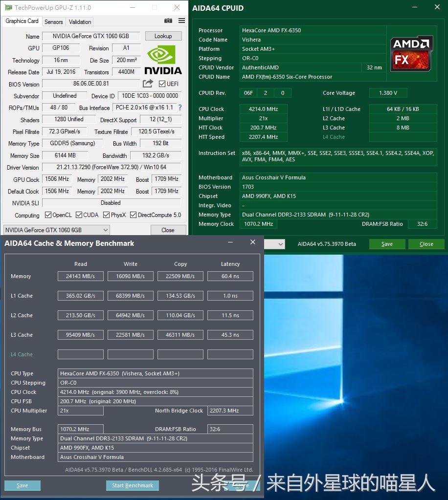Click the Memory Bus value 1070.2 MHz
The height and width of the screenshot is (500, 448).
(80, 429)
